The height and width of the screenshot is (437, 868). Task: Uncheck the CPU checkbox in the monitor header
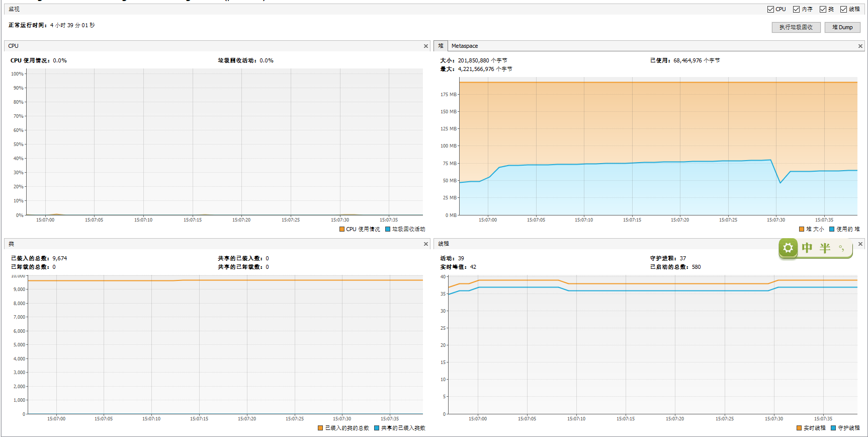[770, 9]
